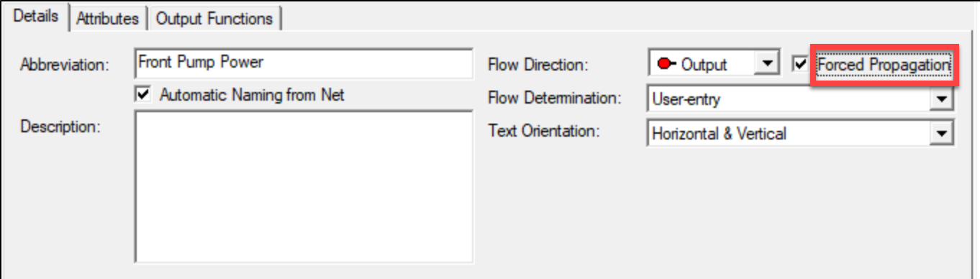The image size is (980, 279).
Task: Click the Description field label
Action: click(60, 127)
